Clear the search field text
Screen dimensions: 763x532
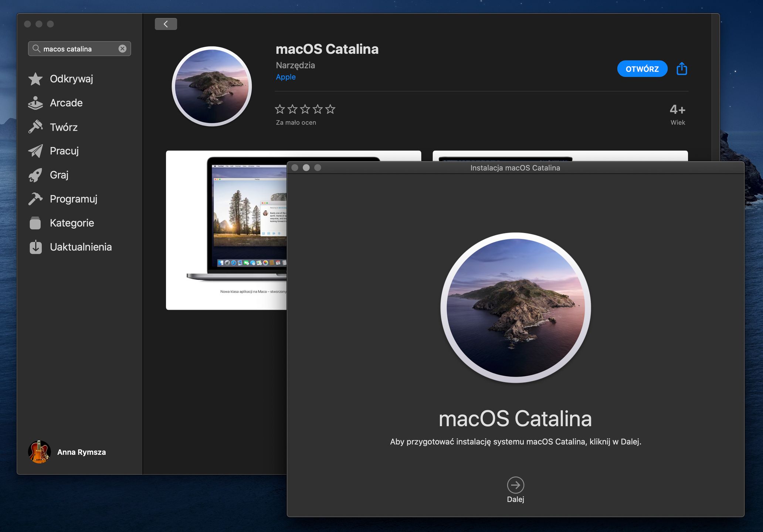point(122,49)
